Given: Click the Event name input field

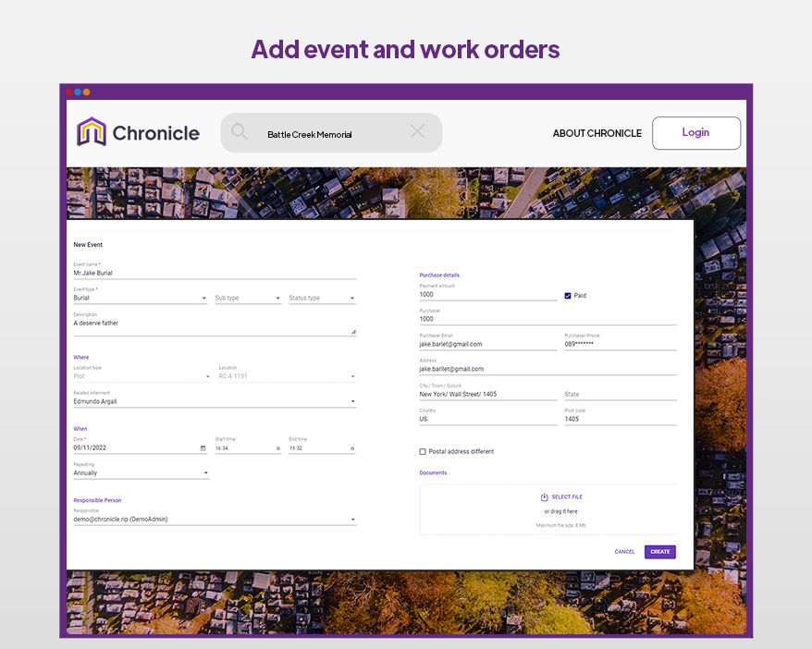Looking at the screenshot, I should click(139, 273).
